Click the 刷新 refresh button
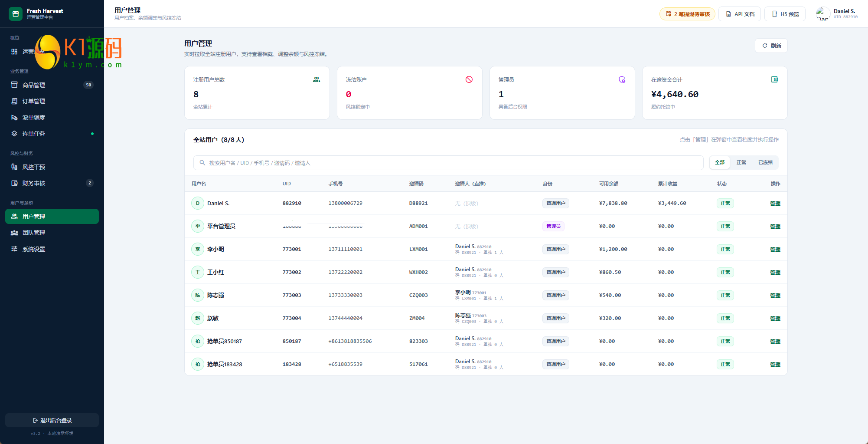This screenshot has height=444, width=868. coord(771,46)
